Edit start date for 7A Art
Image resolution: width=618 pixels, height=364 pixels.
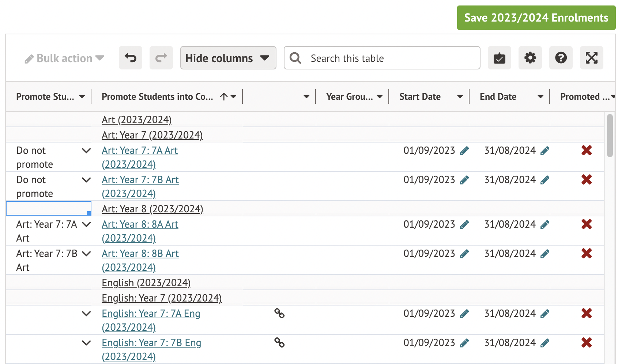(x=464, y=151)
